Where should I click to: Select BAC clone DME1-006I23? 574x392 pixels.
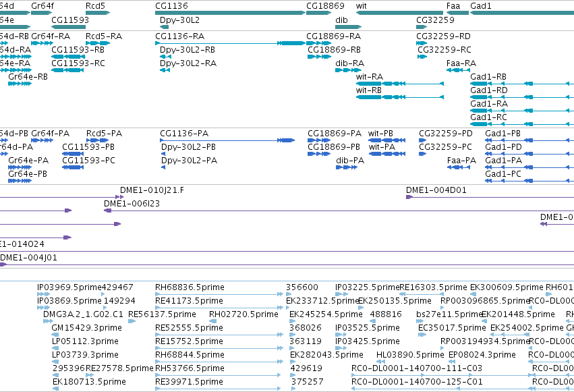(x=339, y=211)
